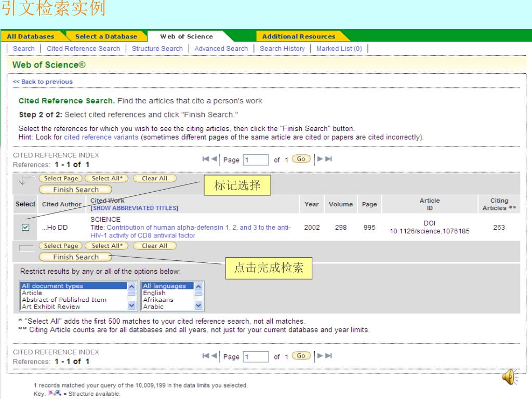The height and width of the screenshot is (399, 532).
Task: Click Select Page button above the table
Action: point(61,179)
